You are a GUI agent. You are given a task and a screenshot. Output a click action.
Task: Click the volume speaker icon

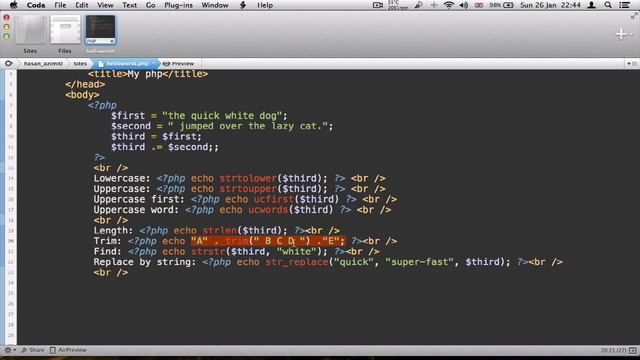(464, 5)
